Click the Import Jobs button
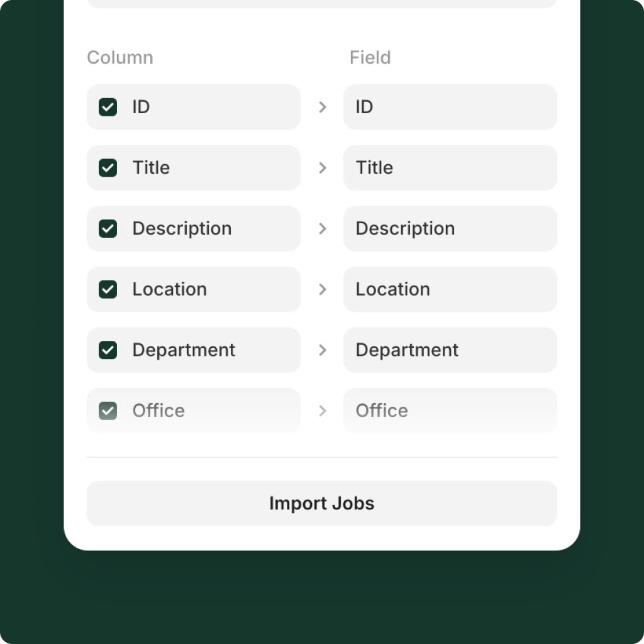The height and width of the screenshot is (644, 644). 322,504
